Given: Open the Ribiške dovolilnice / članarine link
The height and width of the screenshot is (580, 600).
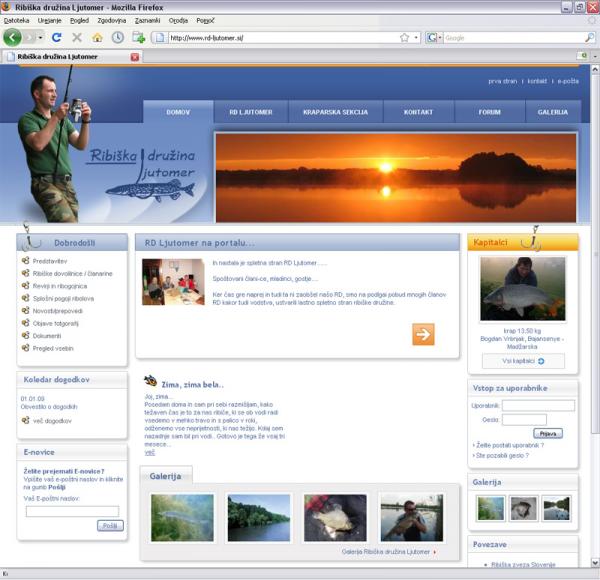Looking at the screenshot, I should (72, 273).
